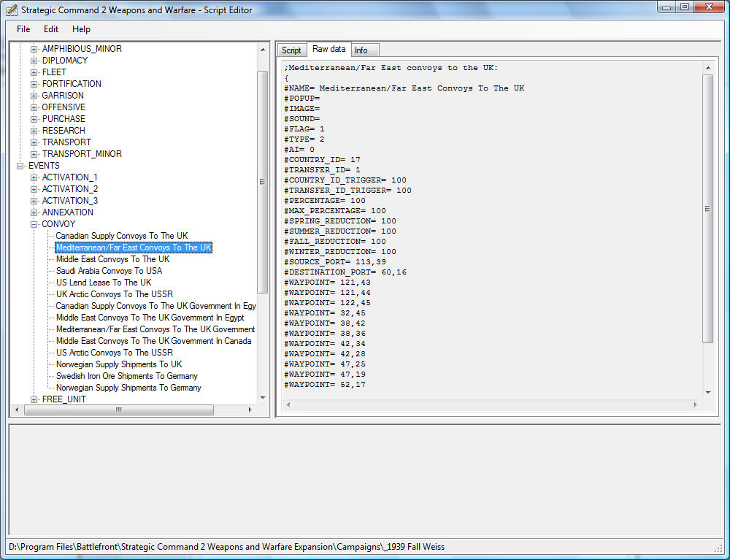Viewport: 730px width, 560px height.
Task: Select Canadian Supply Convoys To The UK
Action: (x=122, y=236)
